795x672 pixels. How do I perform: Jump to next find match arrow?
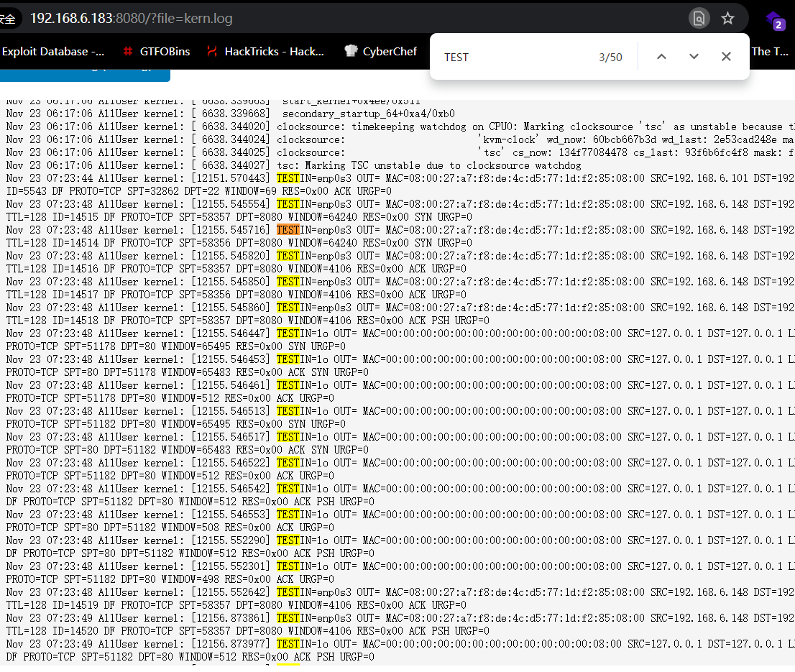click(x=694, y=57)
